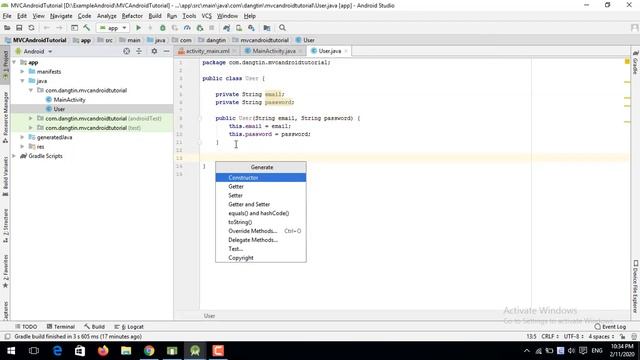Click Android Studio taskbar icon
The height and width of the screenshot is (360, 640).
tap(195, 351)
